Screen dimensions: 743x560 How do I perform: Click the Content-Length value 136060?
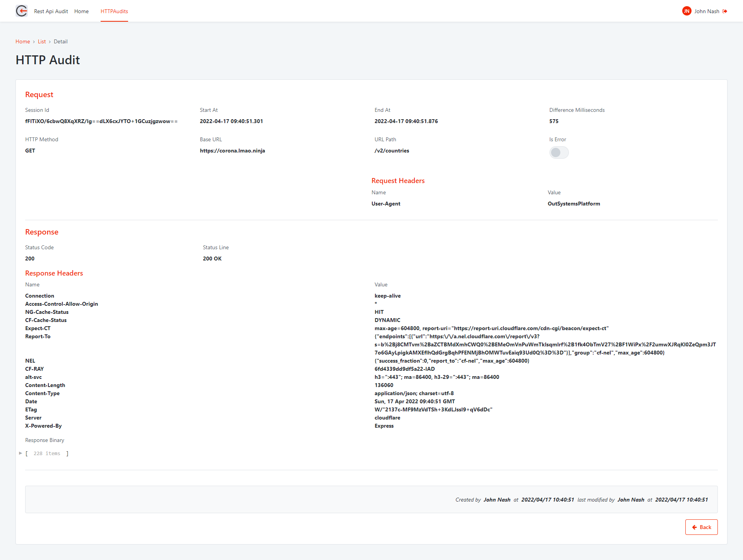384,385
